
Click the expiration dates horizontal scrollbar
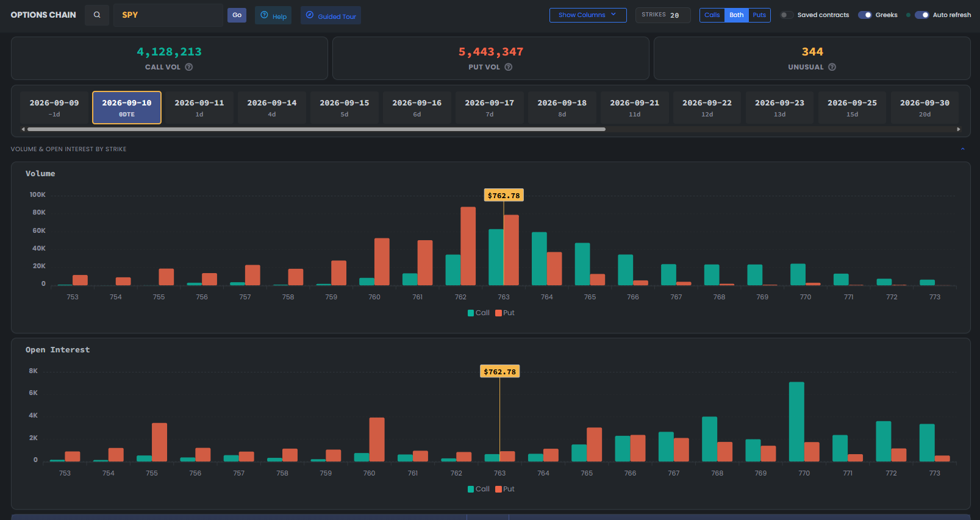tap(317, 129)
